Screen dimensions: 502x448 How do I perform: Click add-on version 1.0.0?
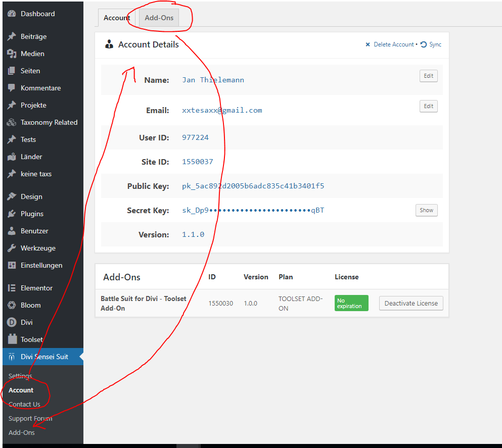(x=250, y=303)
